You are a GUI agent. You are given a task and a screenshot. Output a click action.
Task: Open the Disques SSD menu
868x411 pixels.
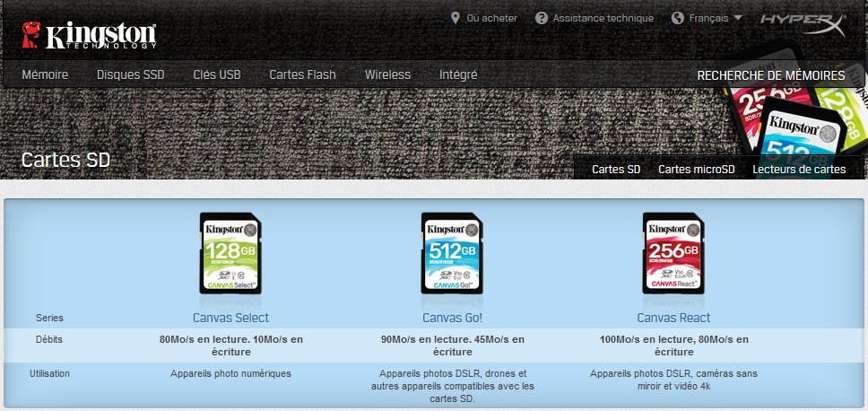[130, 74]
